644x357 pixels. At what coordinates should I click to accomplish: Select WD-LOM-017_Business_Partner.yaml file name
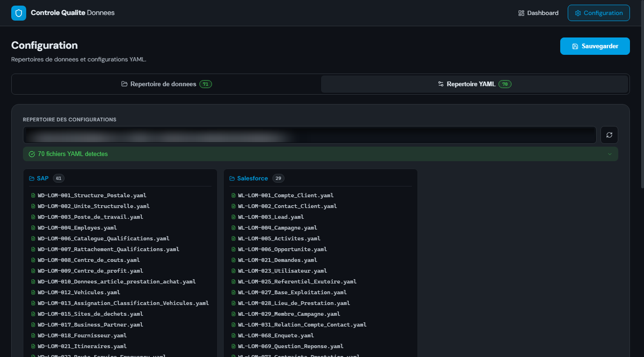(x=90, y=325)
